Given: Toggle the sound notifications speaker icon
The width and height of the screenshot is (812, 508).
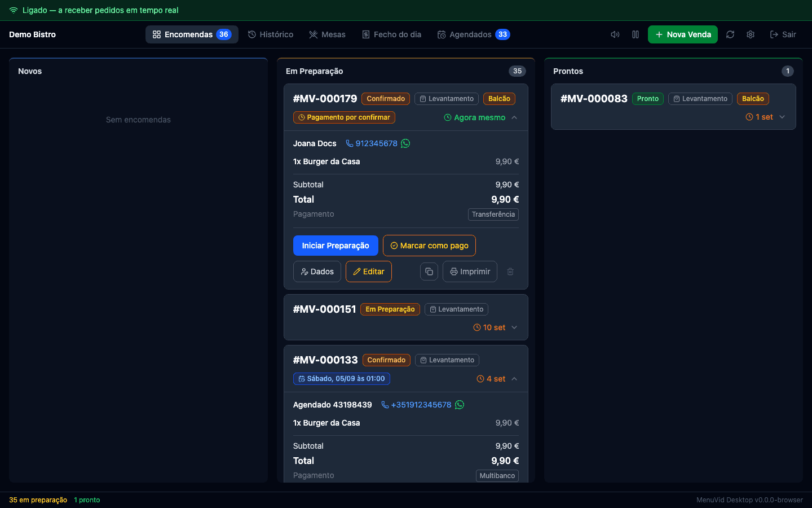Looking at the screenshot, I should click(x=615, y=34).
